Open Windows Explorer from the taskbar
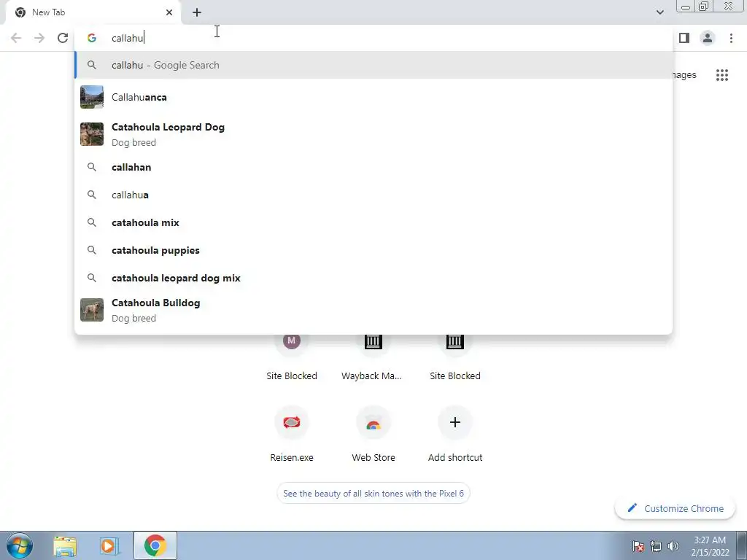 [x=65, y=545]
